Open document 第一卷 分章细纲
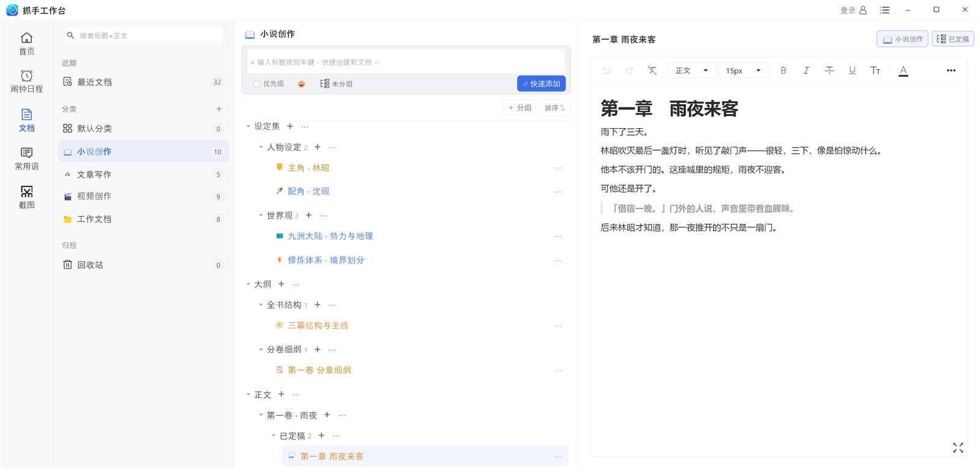 pyautogui.click(x=319, y=370)
